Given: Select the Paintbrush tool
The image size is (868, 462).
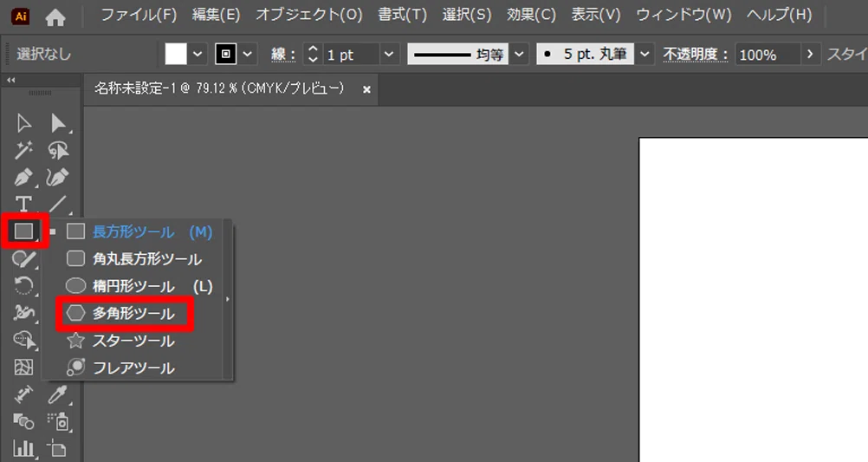Looking at the screenshot, I should point(23,258).
